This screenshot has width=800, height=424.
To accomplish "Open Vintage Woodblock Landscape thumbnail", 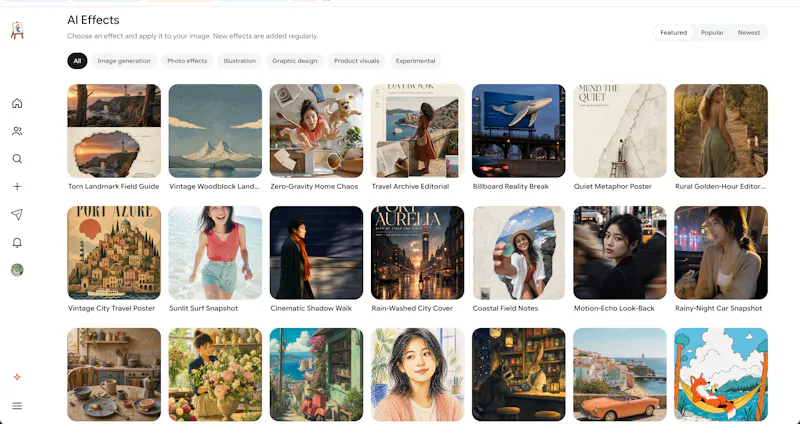I will coord(215,131).
